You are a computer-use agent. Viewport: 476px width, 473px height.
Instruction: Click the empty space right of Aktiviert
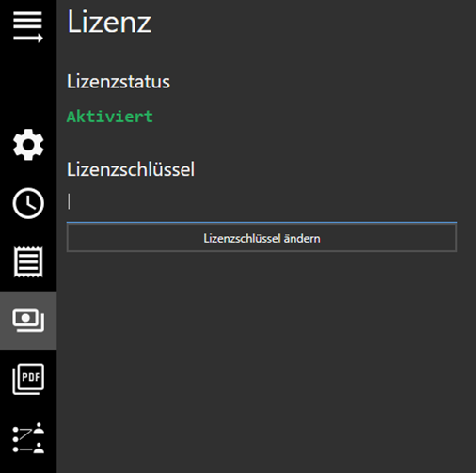pyautogui.click(x=313, y=117)
